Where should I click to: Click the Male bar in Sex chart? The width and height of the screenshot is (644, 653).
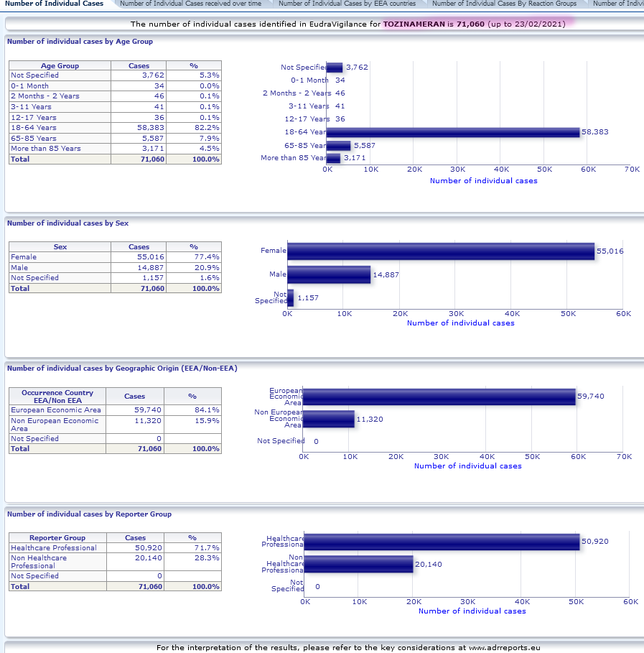[x=329, y=274]
